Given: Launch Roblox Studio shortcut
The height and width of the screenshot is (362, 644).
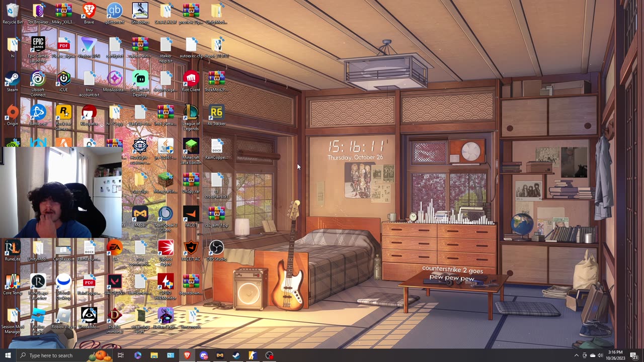Looking at the screenshot, I should (38, 321).
